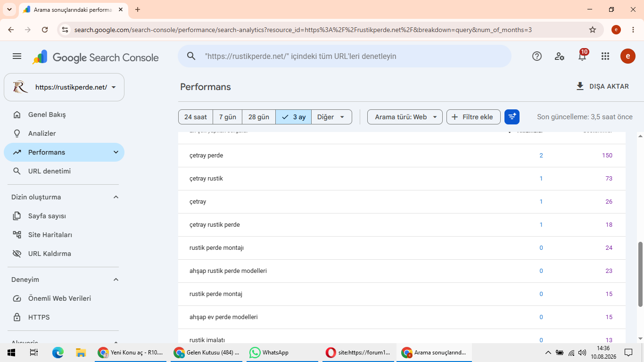Click the table filter rows icon
The width and height of the screenshot is (644, 362).
tap(512, 117)
